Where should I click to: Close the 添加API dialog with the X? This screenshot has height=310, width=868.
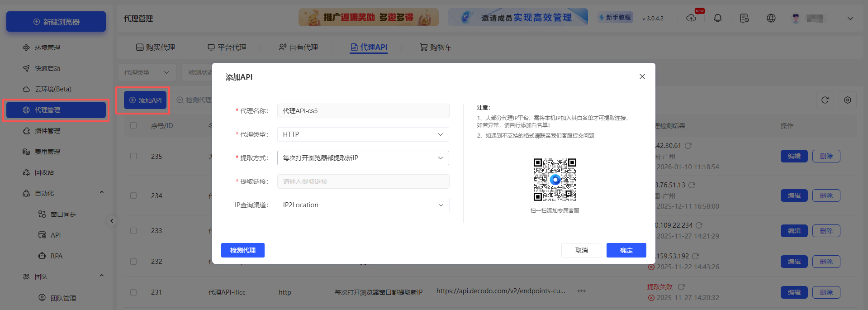(642, 76)
